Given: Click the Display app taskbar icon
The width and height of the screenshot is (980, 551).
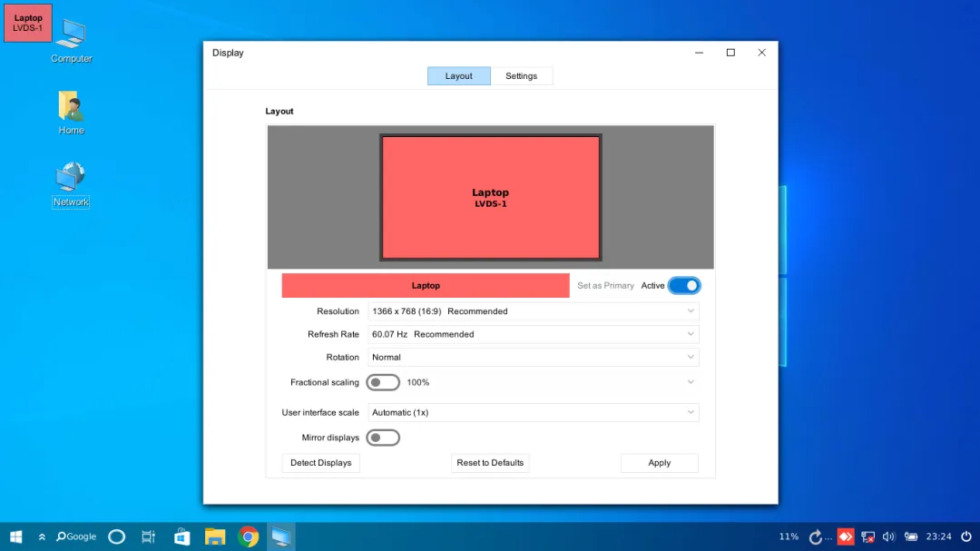Looking at the screenshot, I should [x=280, y=536].
